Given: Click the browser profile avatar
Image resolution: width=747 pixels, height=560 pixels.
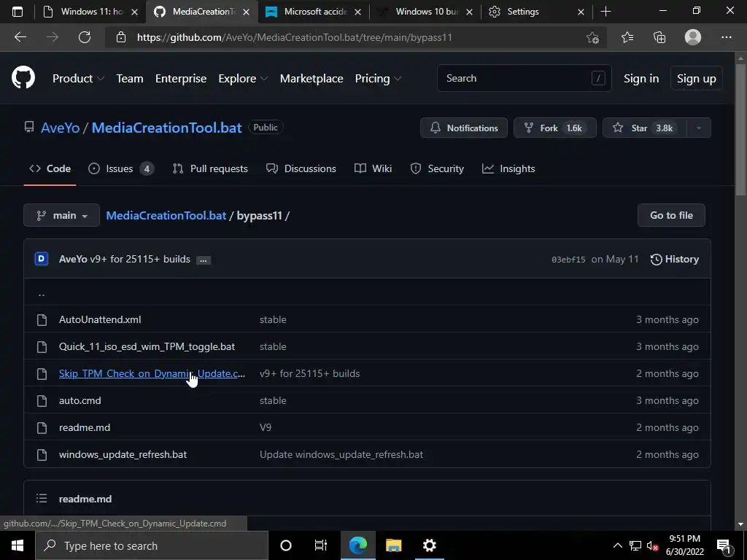Looking at the screenshot, I should click(x=693, y=37).
